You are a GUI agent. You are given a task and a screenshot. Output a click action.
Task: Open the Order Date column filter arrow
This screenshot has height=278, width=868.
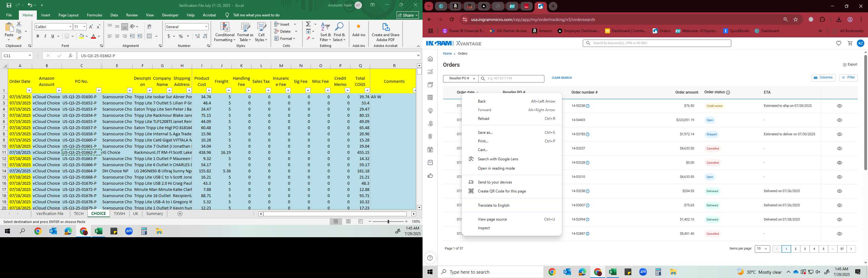[29, 90]
